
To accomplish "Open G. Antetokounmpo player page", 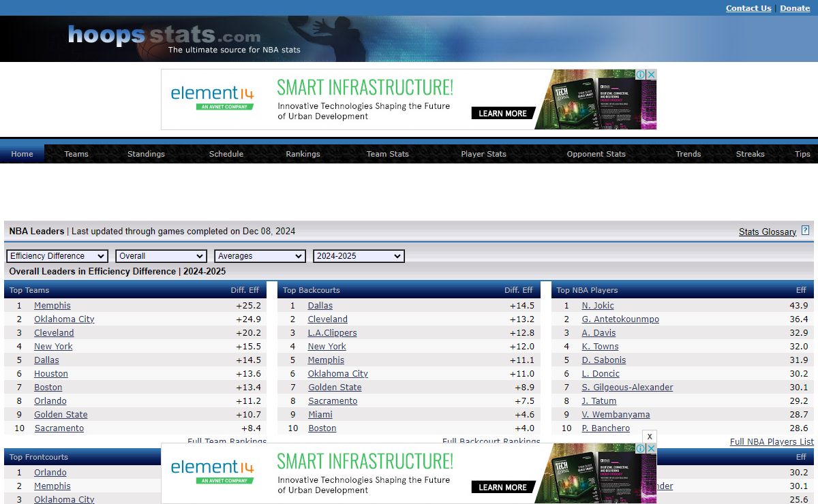I will coord(620,319).
